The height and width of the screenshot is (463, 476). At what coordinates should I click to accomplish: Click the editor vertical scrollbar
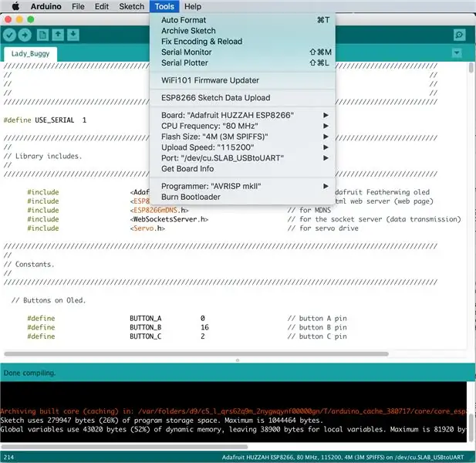pyautogui.click(x=471, y=67)
